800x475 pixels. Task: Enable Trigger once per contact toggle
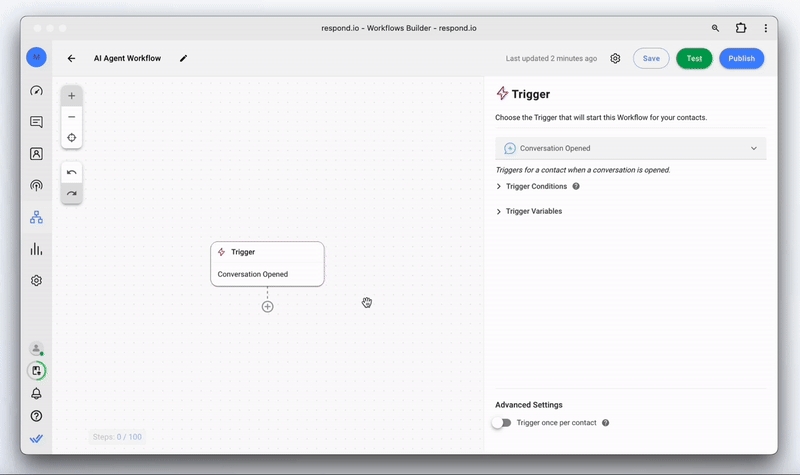(x=501, y=423)
